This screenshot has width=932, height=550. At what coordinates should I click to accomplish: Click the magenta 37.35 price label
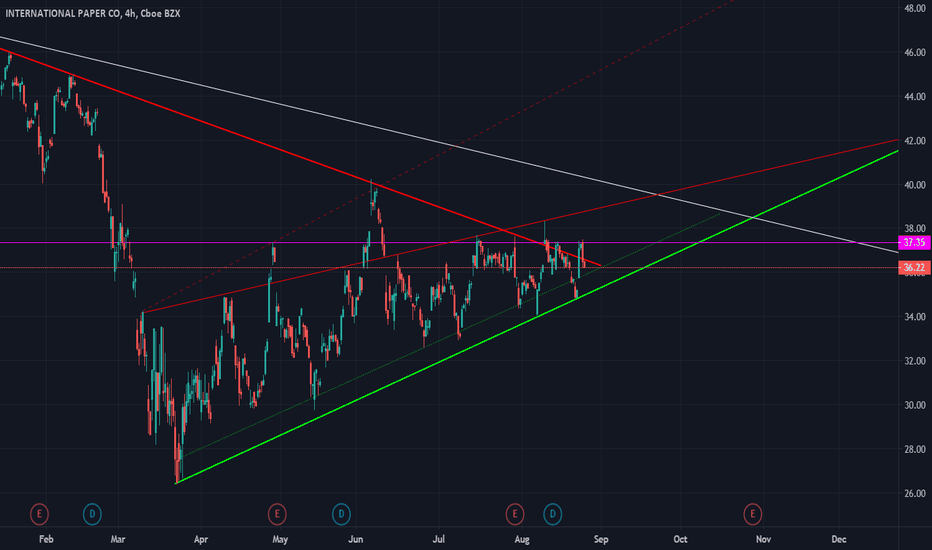click(914, 243)
